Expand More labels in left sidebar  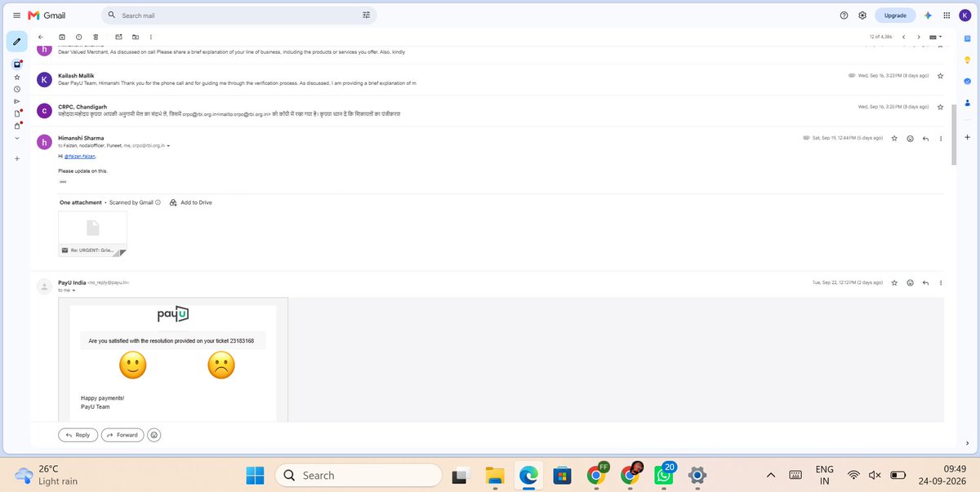16,138
